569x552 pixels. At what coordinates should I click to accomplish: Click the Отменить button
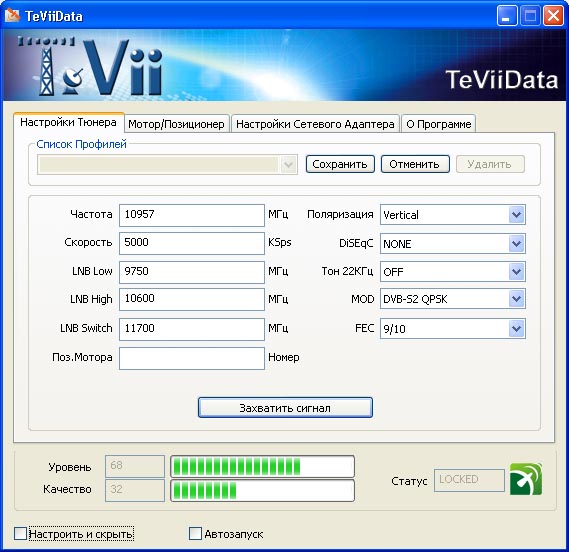pyautogui.click(x=415, y=164)
